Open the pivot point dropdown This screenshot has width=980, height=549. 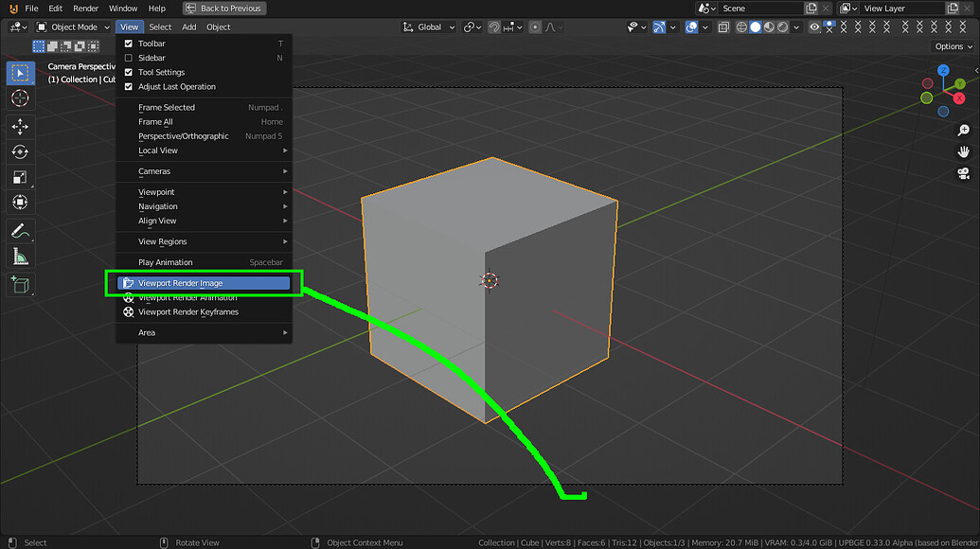pyautogui.click(x=472, y=27)
